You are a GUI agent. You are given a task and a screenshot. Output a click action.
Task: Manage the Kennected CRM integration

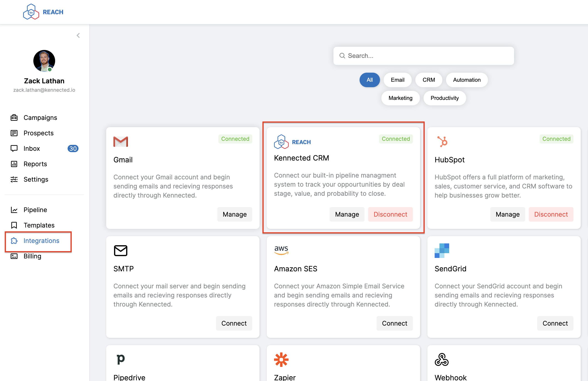(347, 214)
